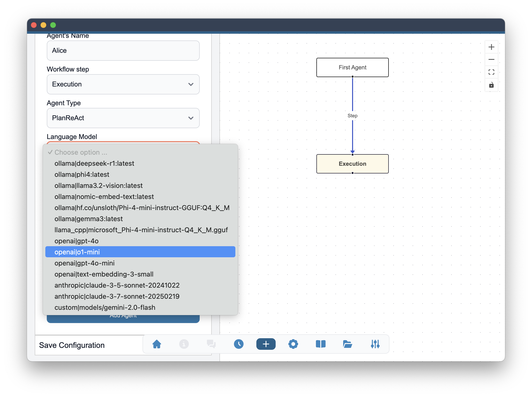Viewport: 532px width, 397px height.
Task: Open the Workflow step dropdown
Action: [123, 84]
